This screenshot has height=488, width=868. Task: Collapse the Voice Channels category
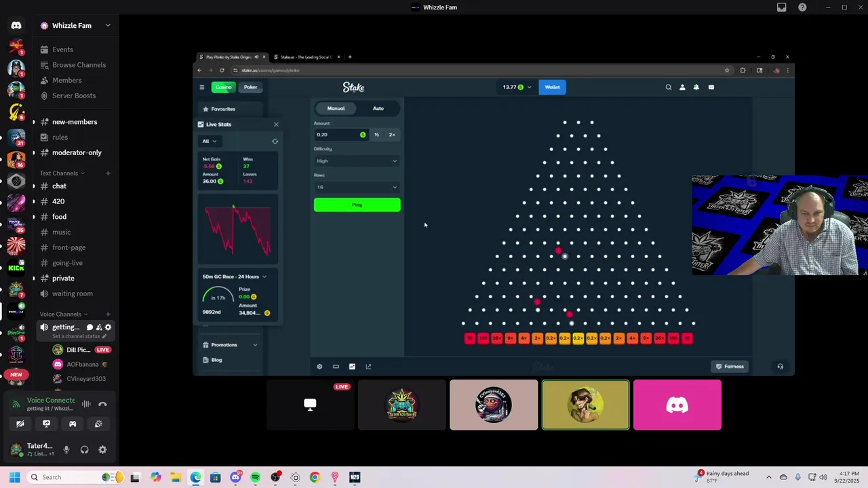pos(64,314)
